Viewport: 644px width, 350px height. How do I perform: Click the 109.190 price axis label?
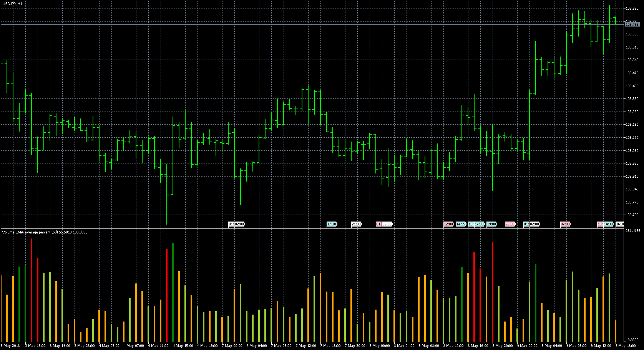tap(632, 125)
